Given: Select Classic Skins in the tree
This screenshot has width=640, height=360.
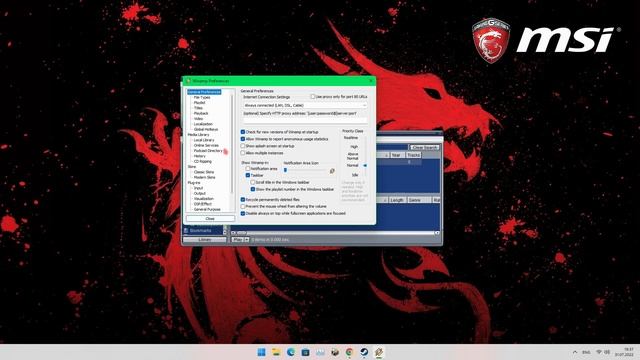Looking at the screenshot, I should (204, 172).
